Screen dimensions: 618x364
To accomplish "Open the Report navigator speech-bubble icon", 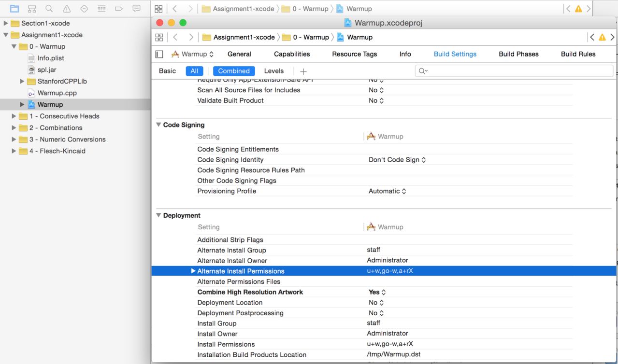I will 136,9.
